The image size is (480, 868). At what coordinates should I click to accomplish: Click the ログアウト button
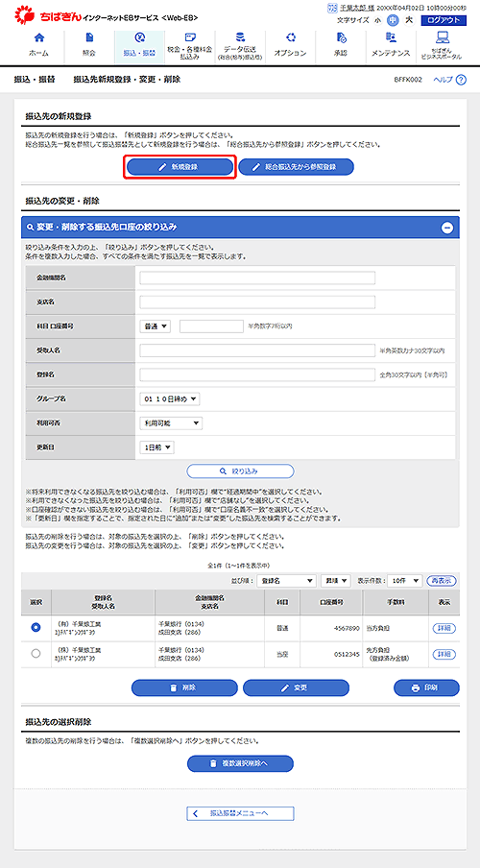pos(444,20)
